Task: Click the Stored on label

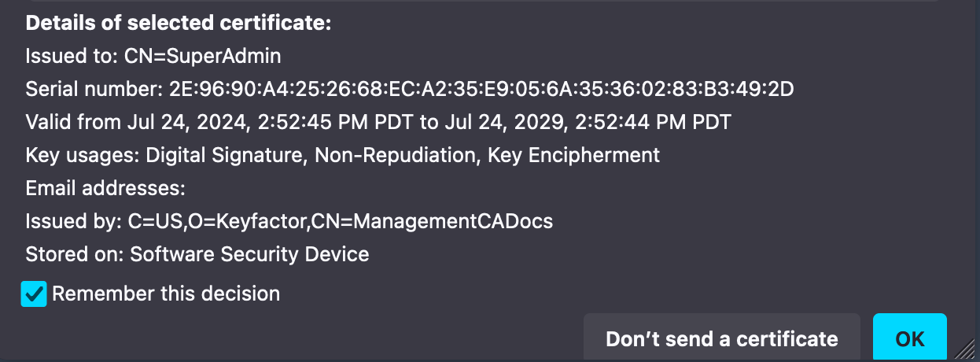Action: 75,254
